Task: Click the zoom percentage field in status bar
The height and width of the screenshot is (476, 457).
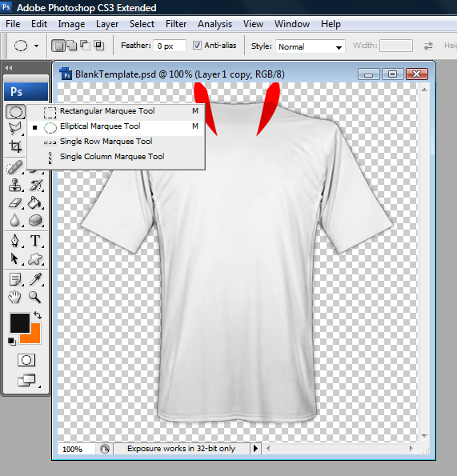Action: (77, 449)
